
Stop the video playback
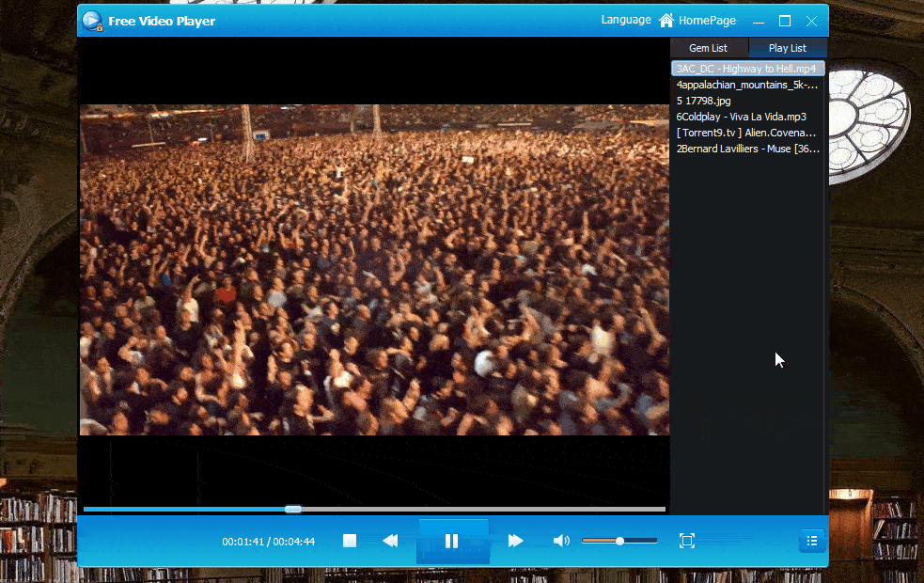tap(350, 541)
